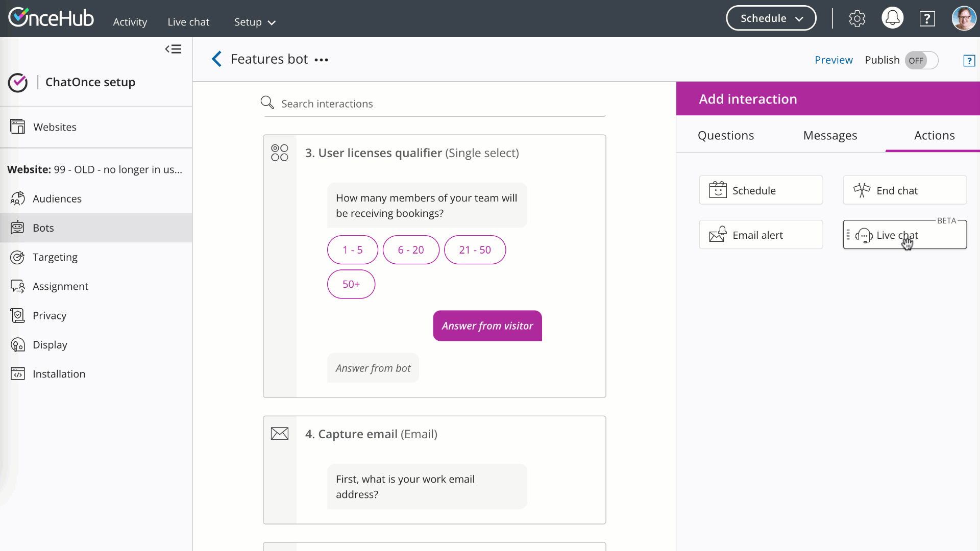The height and width of the screenshot is (551, 980).
Task: Switch to the Messages tab
Action: (x=830, y=135)
